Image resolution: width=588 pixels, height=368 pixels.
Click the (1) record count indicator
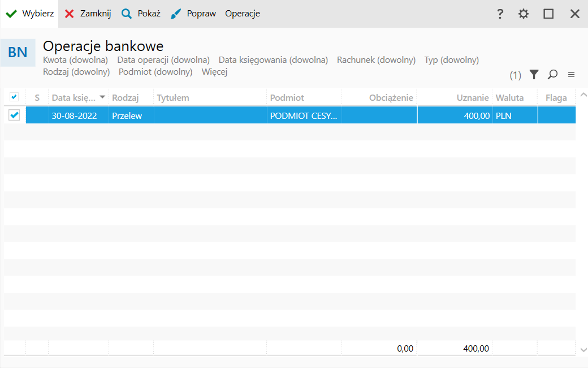[515, 75]
